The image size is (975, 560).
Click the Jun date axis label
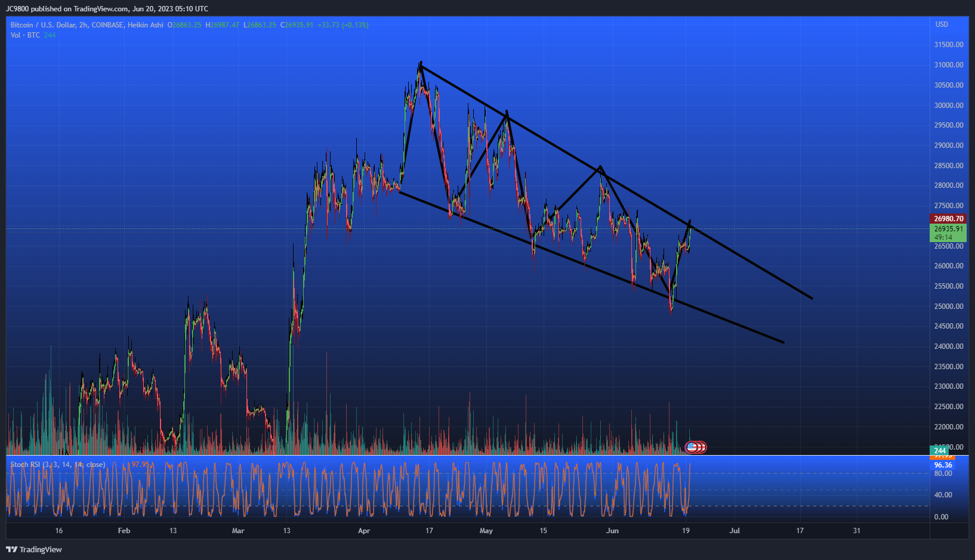(612, 531)
